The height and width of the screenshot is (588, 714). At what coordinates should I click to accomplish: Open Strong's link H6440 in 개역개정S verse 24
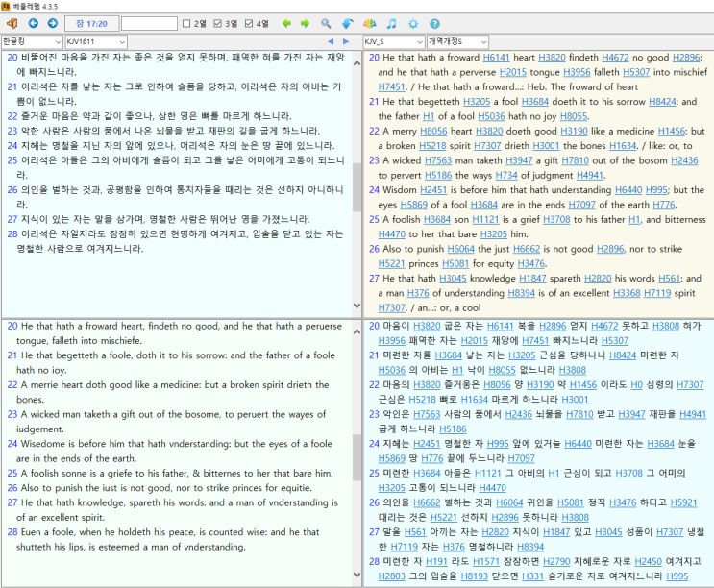(x=579, y=444)
